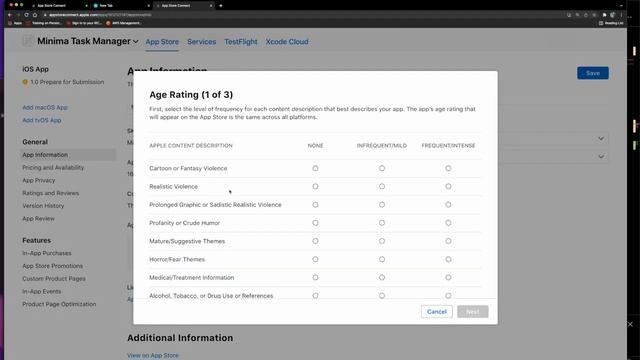Screen dimensions: 640x360
Task: Switch to the App Store tab
Action: (162, 42)
